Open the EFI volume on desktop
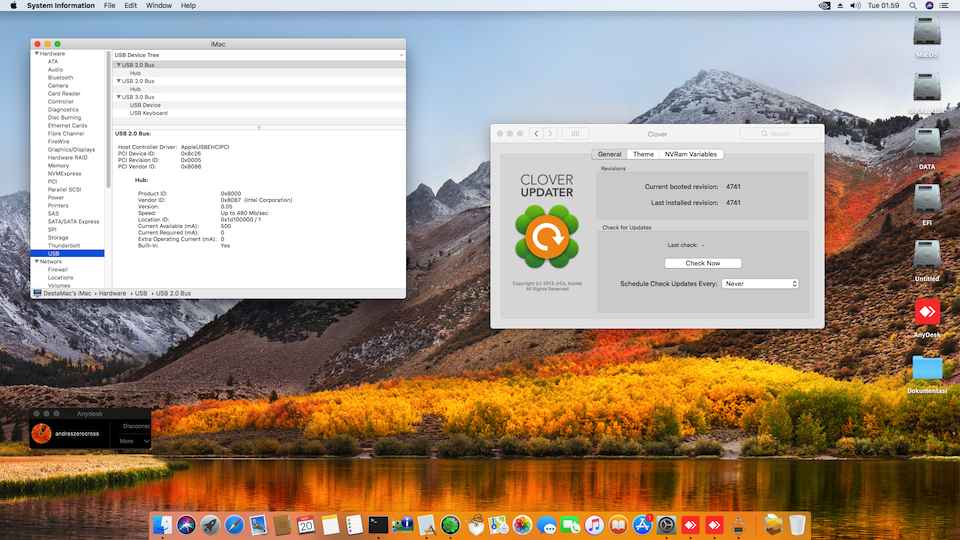 927,200
